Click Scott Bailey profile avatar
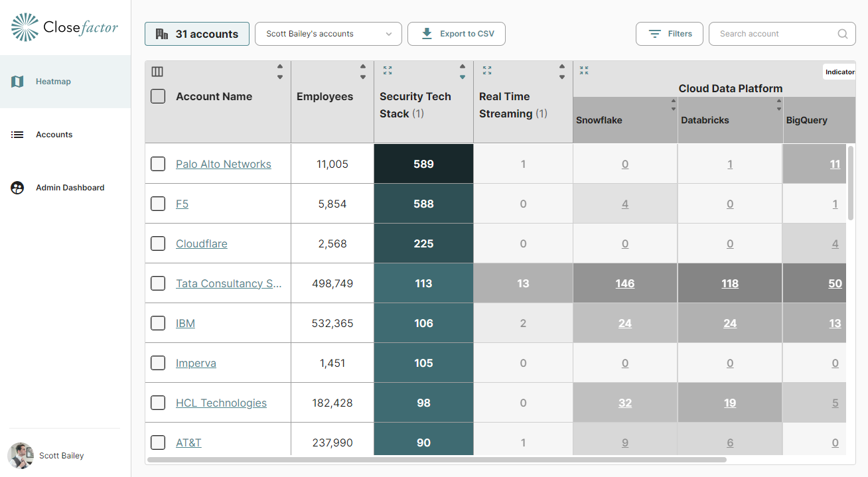Image resolution: width=868 pixels, height=477 pixels. click(21, 456)
